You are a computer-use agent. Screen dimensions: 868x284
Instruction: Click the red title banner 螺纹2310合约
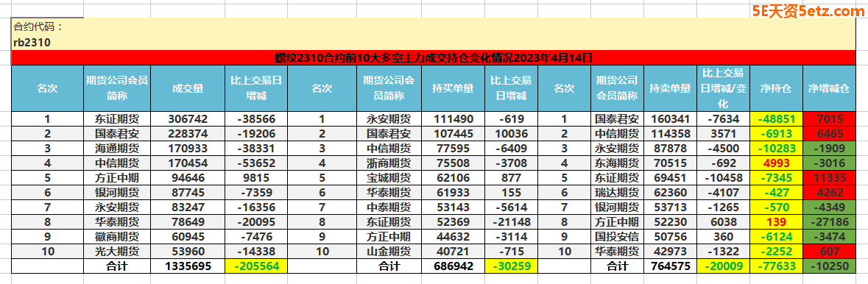(434, 57)
